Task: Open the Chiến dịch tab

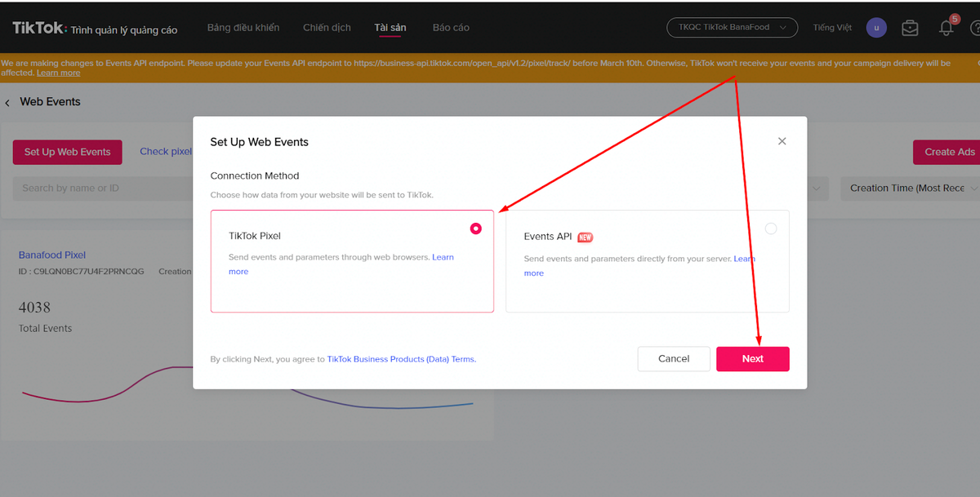Action: point(327,28)
